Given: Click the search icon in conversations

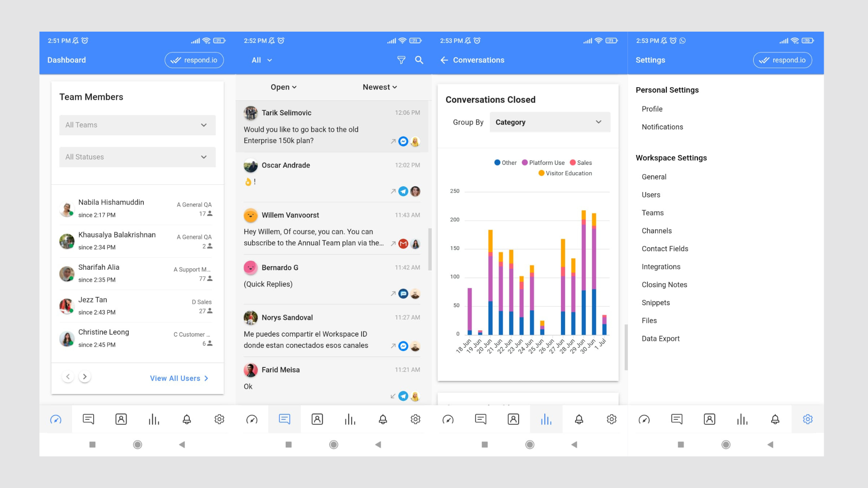Looking at the screenshot, I should [419, 60].
